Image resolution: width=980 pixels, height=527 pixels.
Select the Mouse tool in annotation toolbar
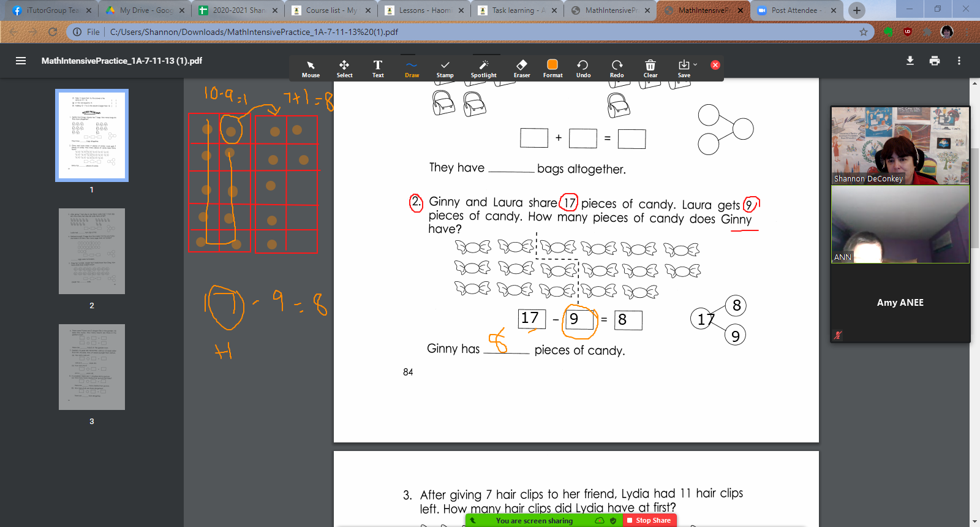click(311, 68)
